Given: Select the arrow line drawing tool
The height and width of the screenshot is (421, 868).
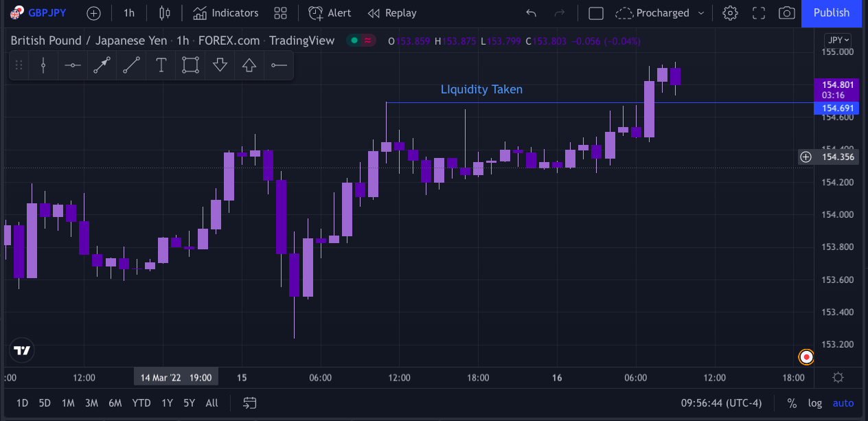Looking at the screenshot, I should (x=102, y=65).
